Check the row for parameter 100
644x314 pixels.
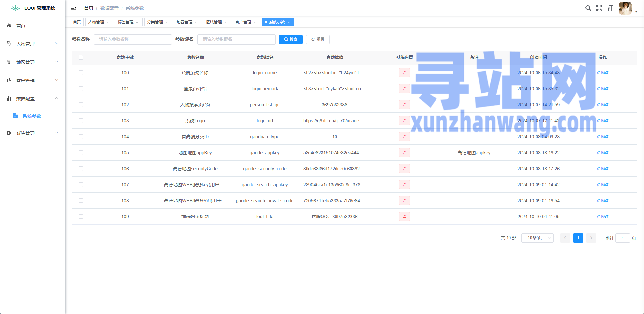coord(81,73)
